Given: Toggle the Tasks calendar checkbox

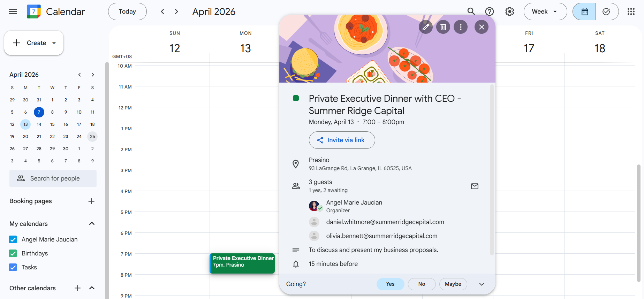Looking at the screenshot, I should [x=13, y=267].
